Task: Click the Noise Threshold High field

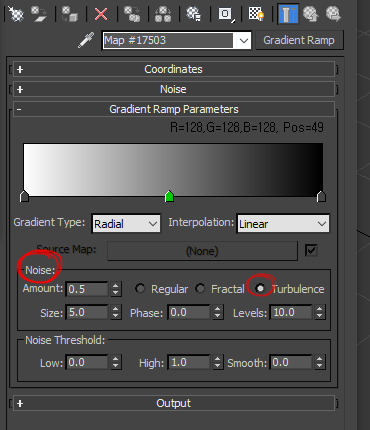Action: 189,362
